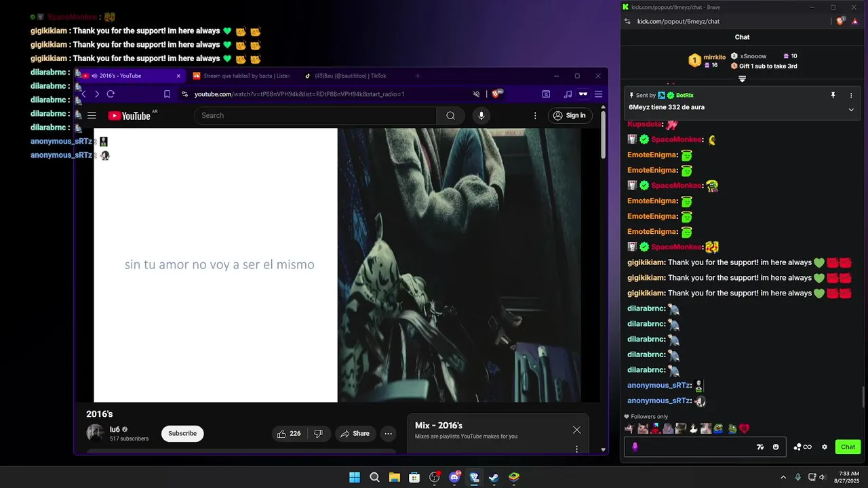The image size is (868, 488).
Task: Click the YouTube search input field
Action: [x=315, y=116]
